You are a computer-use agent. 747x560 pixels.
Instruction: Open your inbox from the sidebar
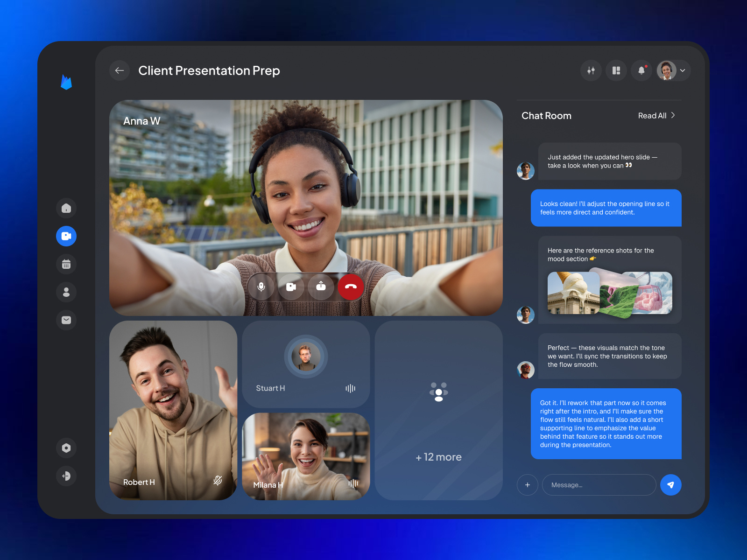point(66,320)
